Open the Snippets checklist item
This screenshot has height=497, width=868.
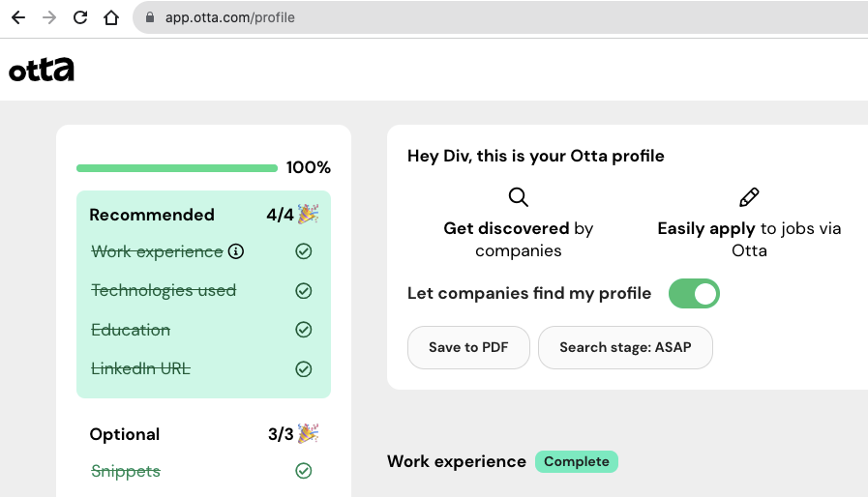[126, 471]
